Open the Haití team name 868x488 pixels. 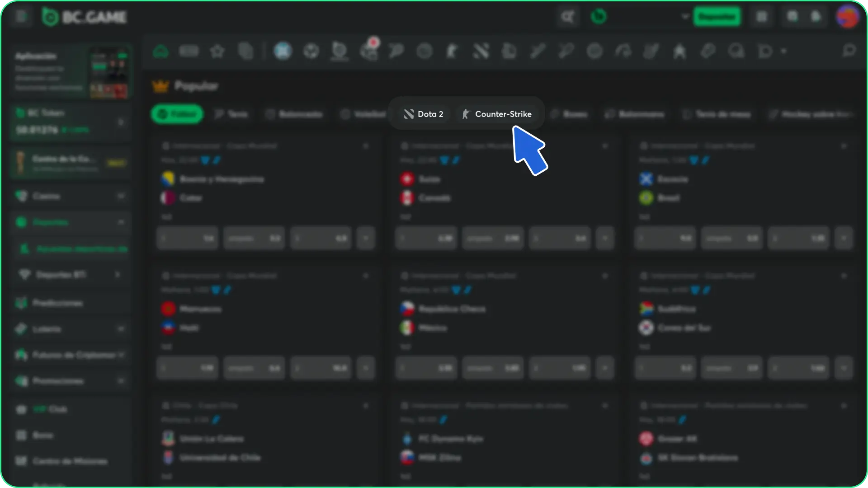(189, 328)
